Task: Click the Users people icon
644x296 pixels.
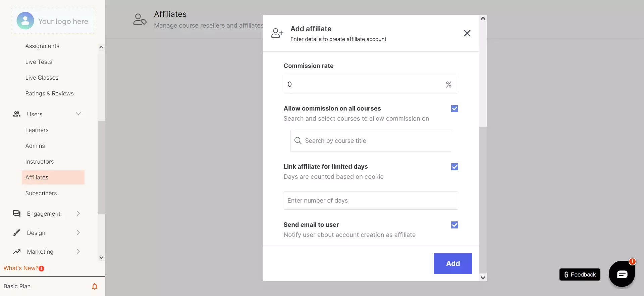Action: point(17,114)
